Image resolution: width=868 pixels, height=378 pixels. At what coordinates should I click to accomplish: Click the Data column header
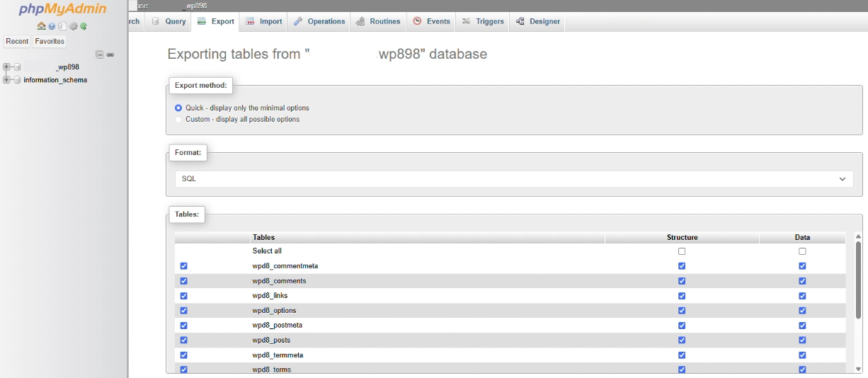click(802, 238)
